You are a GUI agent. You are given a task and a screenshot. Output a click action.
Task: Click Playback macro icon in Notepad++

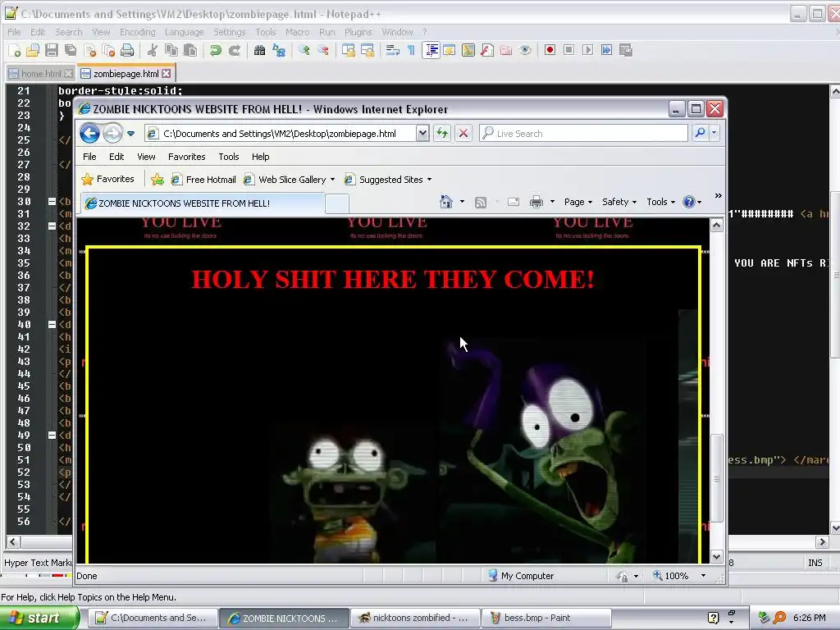point(587,50)
